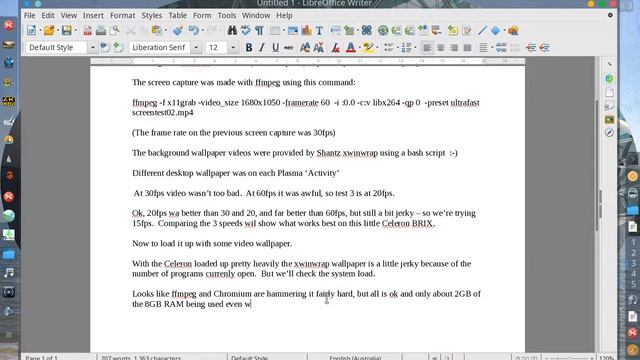Open the font color dropdown arrow
Screen dimensions: 640x360
pos(359,48)
